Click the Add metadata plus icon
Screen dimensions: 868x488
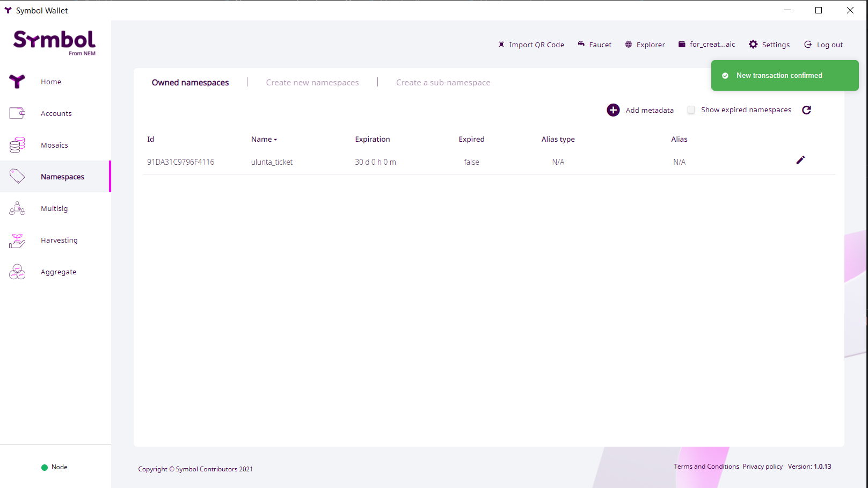(613, 110)
